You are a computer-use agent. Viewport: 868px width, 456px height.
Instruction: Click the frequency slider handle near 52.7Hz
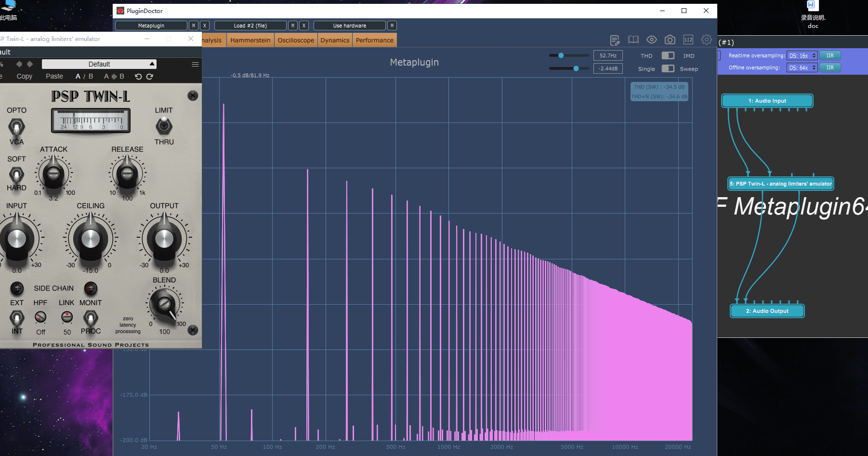tap(561, 55)
